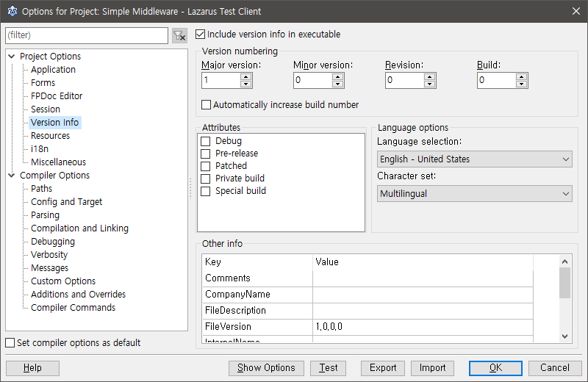
Task: Click the CompanyName value cell
Action: click(x=423, y=295)
